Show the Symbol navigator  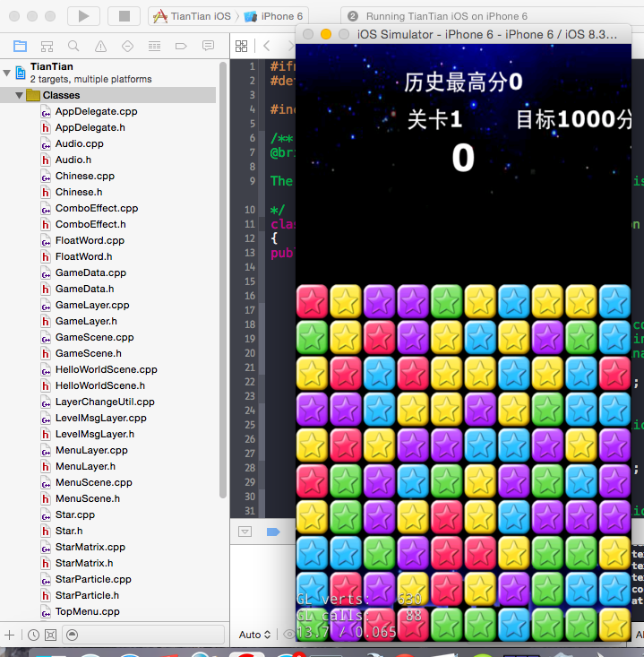coord(47,46)
